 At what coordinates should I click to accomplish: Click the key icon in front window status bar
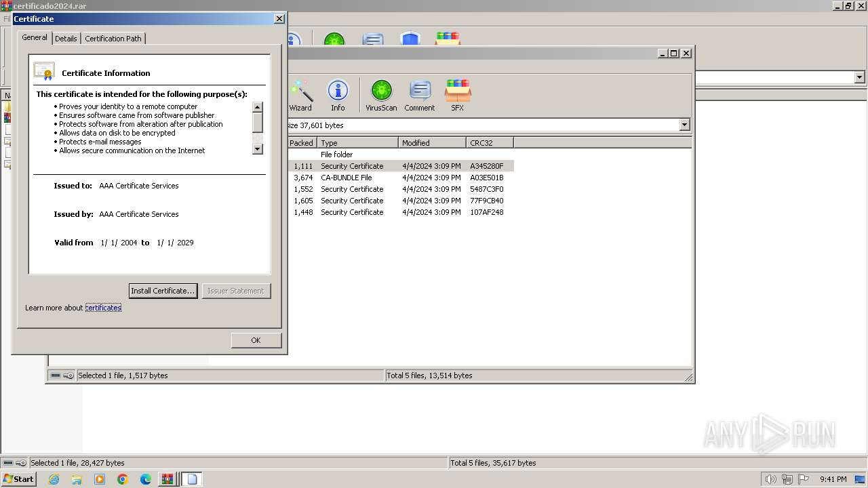[x=68, y=375]
